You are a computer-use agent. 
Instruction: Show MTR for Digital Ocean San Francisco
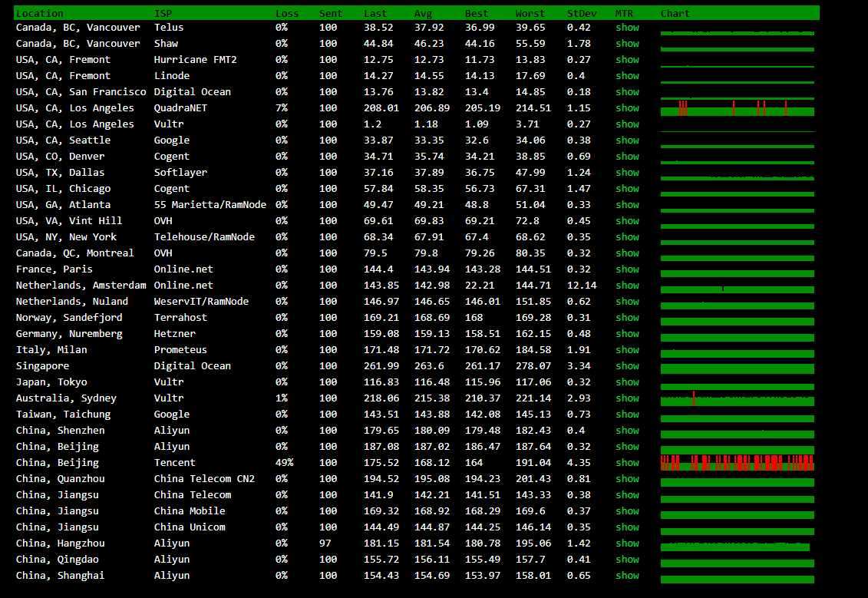click(627, 91)
